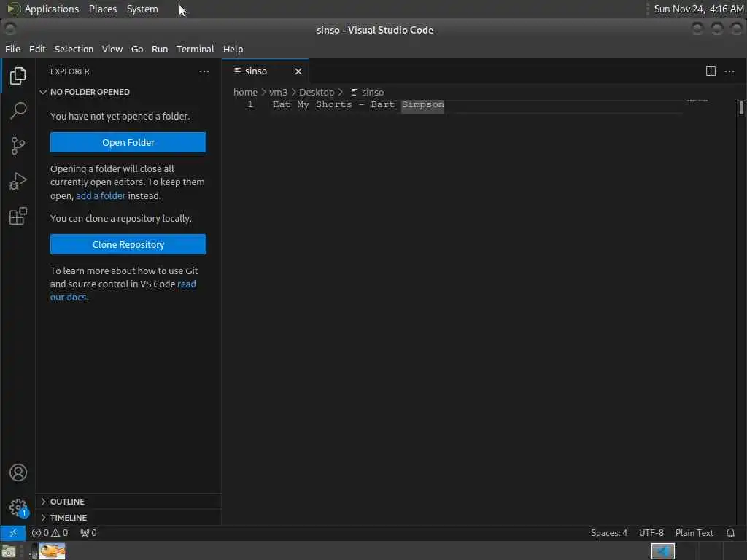This screenshot has width=747, height=560.
Task: Collapse the No Folder Opened section
Action: [128, 92]
